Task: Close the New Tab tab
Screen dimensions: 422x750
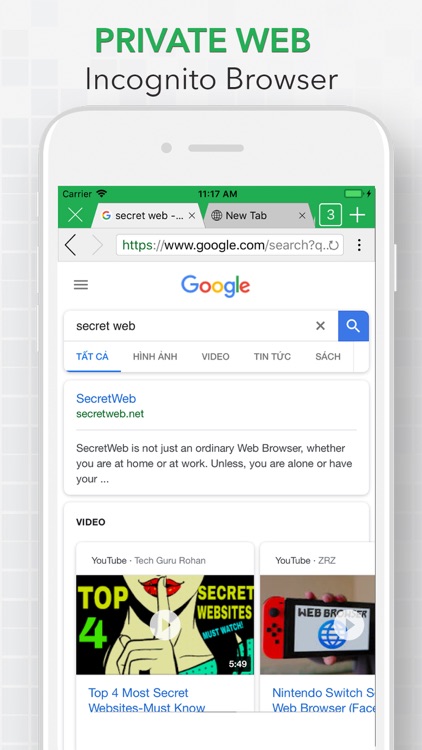Action: (x=302, y=216)
